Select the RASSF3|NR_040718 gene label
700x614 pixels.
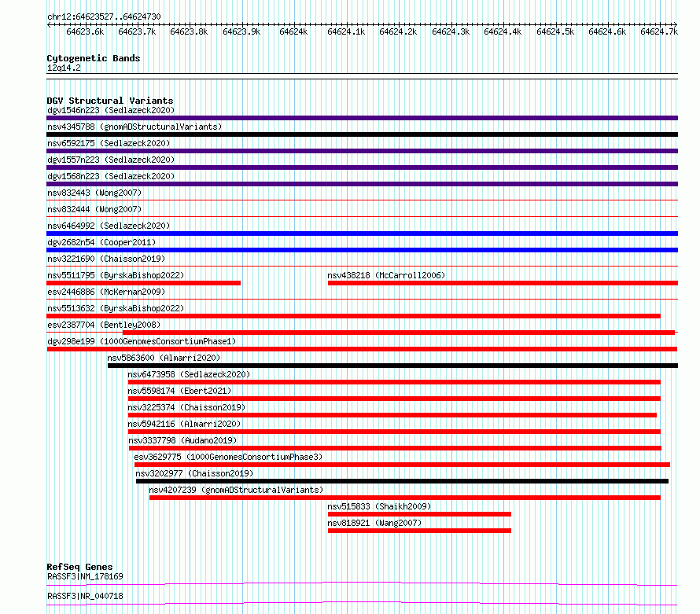[85, 596]
